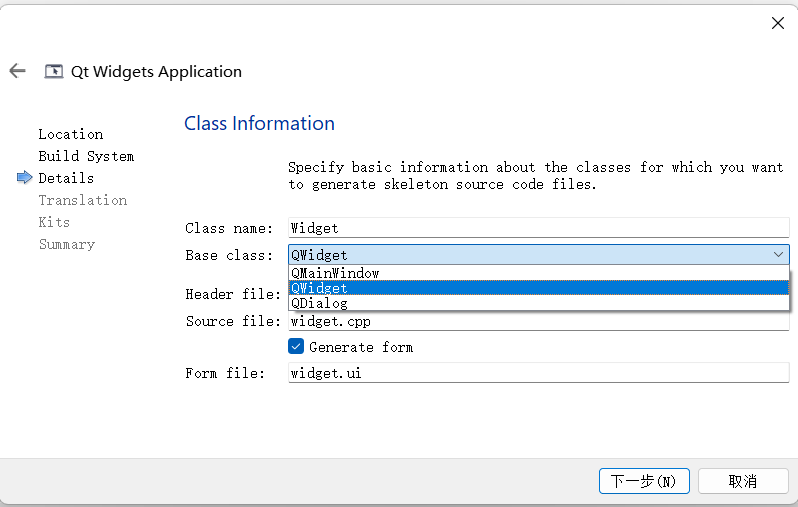Toggle the Generate form checkbox
The image size is (798, 507).
coord(296,347)
